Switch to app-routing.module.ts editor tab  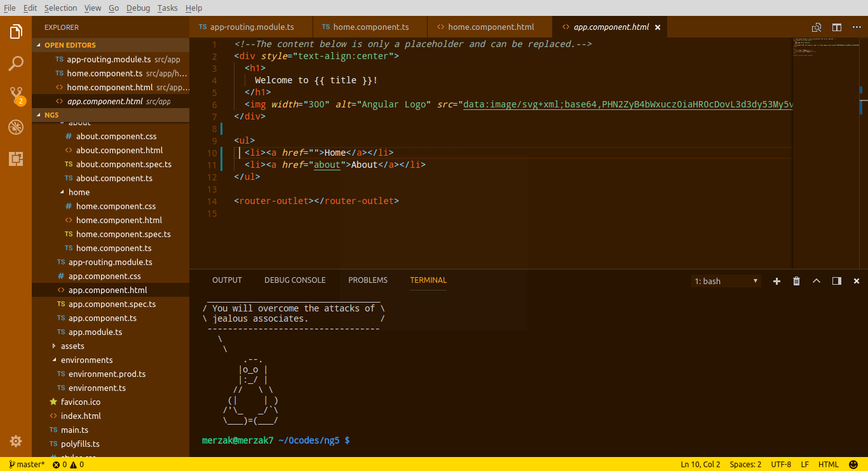(x=251, y=27)
